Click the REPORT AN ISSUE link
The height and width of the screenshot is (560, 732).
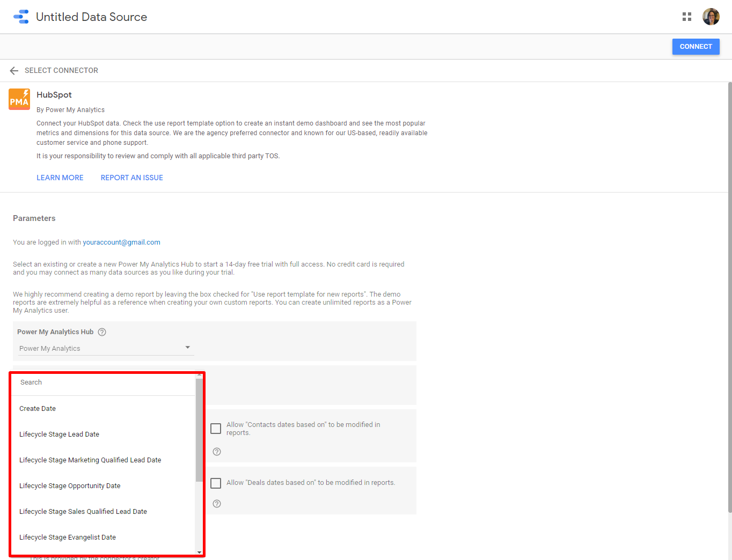[x=132, y=178]
